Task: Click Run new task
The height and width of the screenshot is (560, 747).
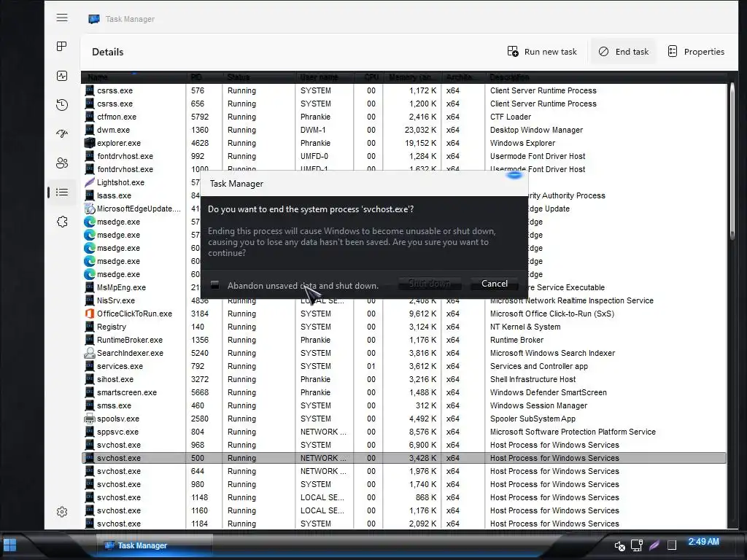Action: pyautogui.click(x=542, y=52)
